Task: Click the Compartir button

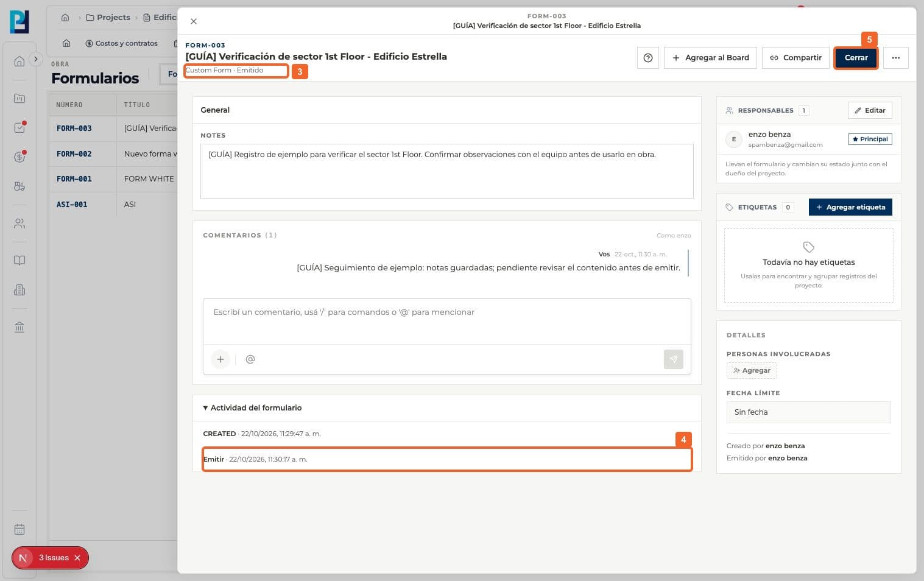Action: click(x=795, y=58)
